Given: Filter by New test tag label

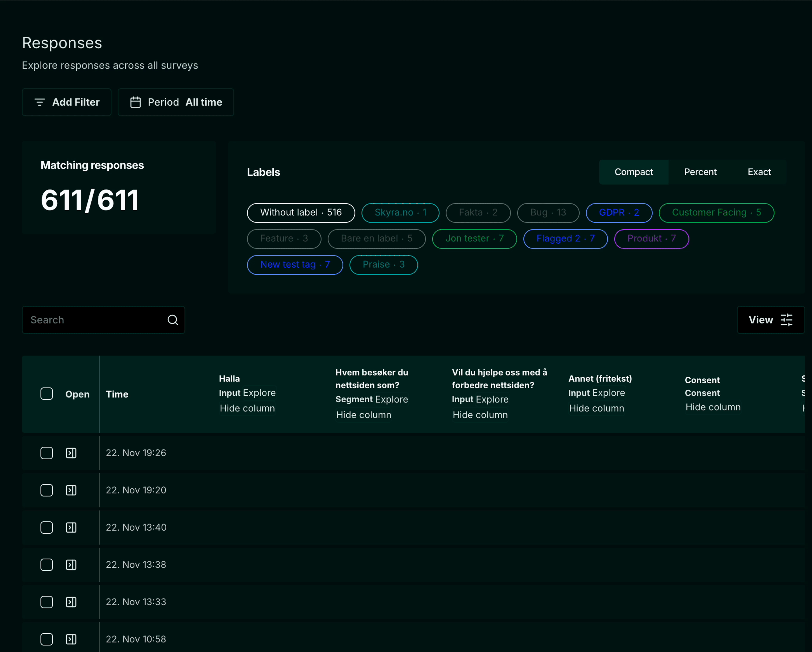Looking at the screenshot, I should coord(295,265).
